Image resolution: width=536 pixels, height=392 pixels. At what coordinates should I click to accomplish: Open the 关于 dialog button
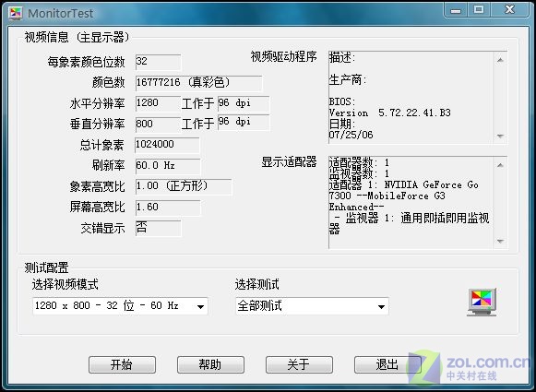pyautogui.click(x=299, y=364)
